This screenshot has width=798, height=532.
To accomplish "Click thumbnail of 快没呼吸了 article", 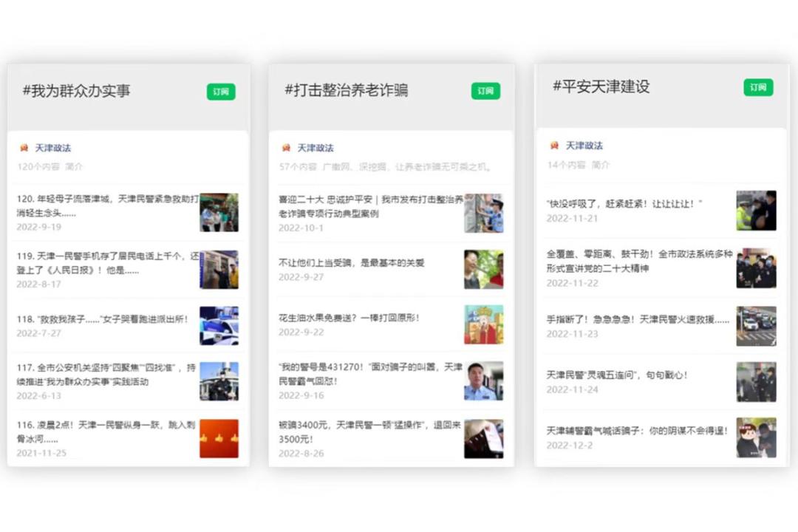I will click(756, 211).
